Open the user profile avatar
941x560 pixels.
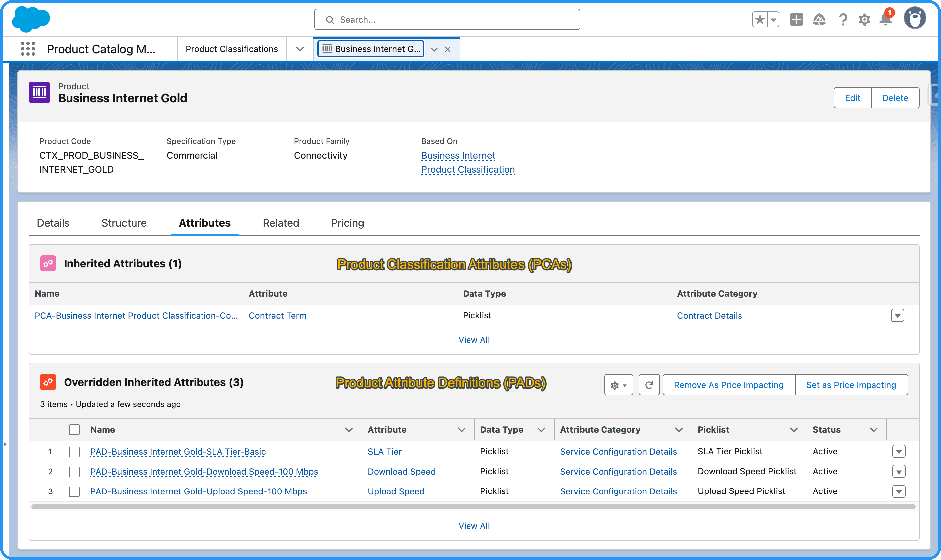915,18
